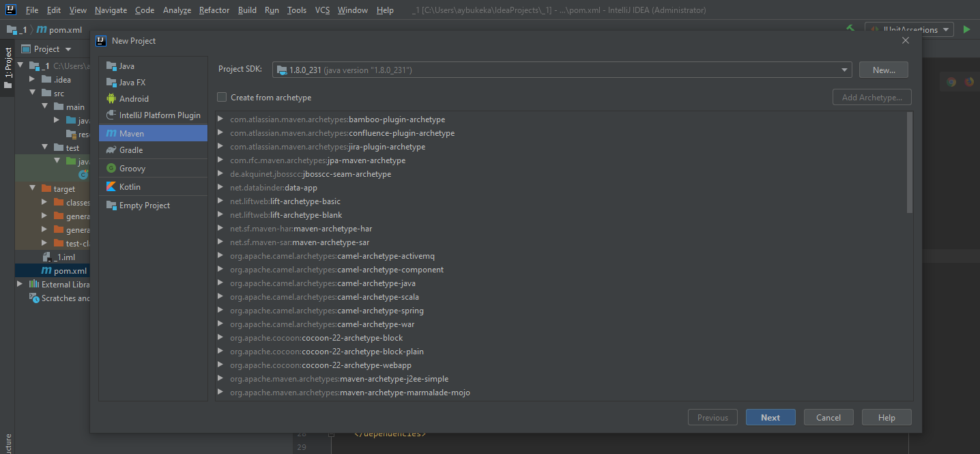Expand the confluence-plugin-archetype entry
Screen dimensions: 980x454
220,133
